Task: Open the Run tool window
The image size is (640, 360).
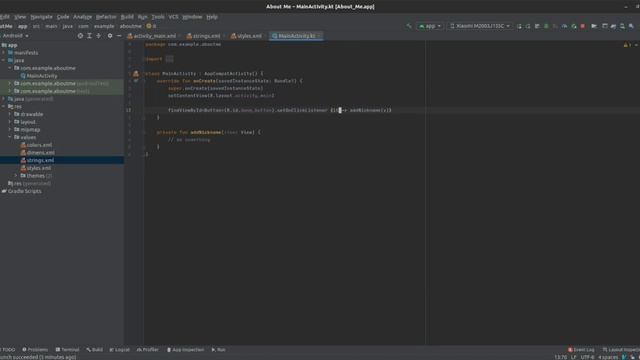Action: [218, 350]
